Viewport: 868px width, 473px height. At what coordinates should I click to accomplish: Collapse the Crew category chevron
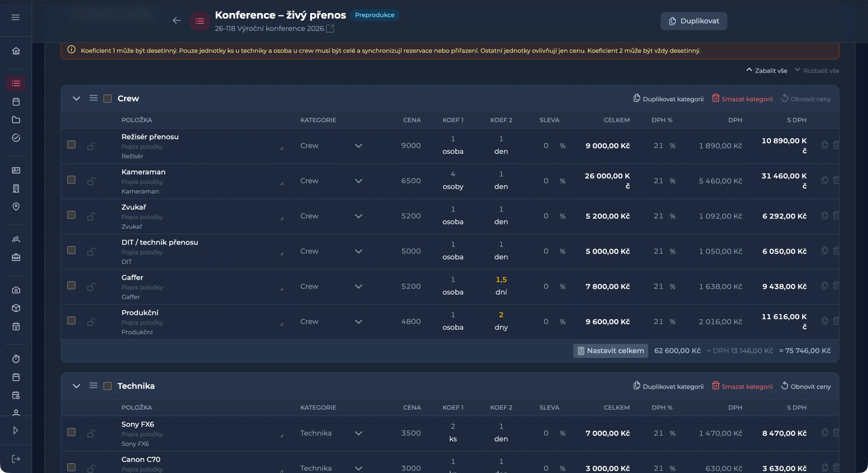pos(76,98)
